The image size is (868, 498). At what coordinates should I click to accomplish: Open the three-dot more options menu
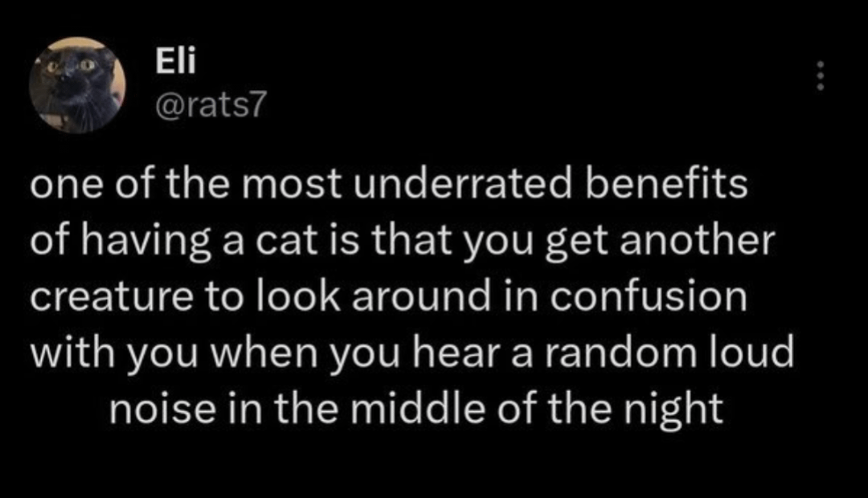click(820, 76)
